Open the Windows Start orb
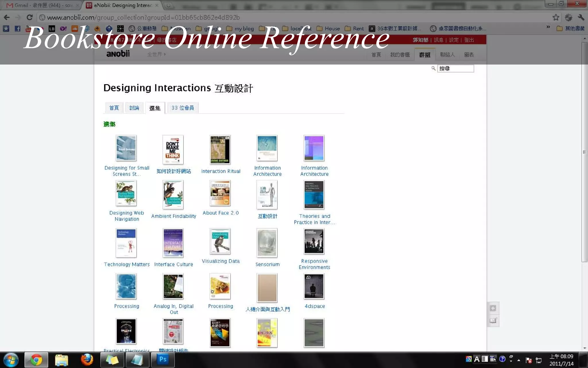This screenshot has width=588, height=368. click(11, 360)
